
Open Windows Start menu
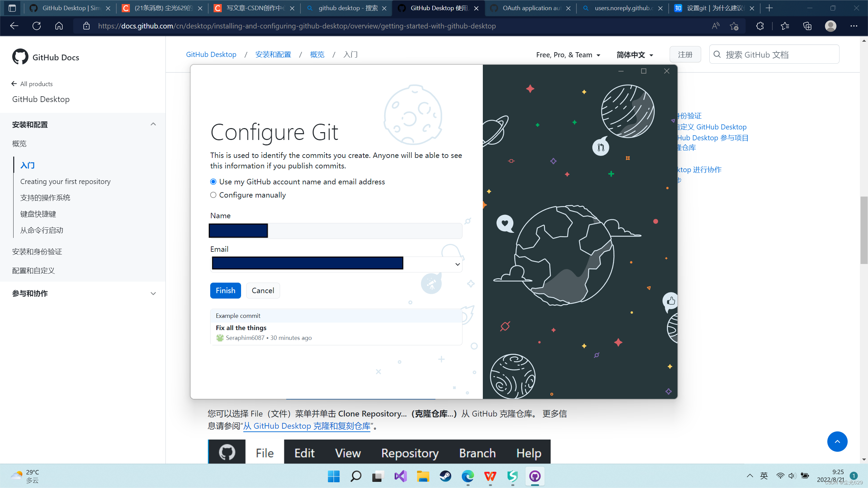334,476
